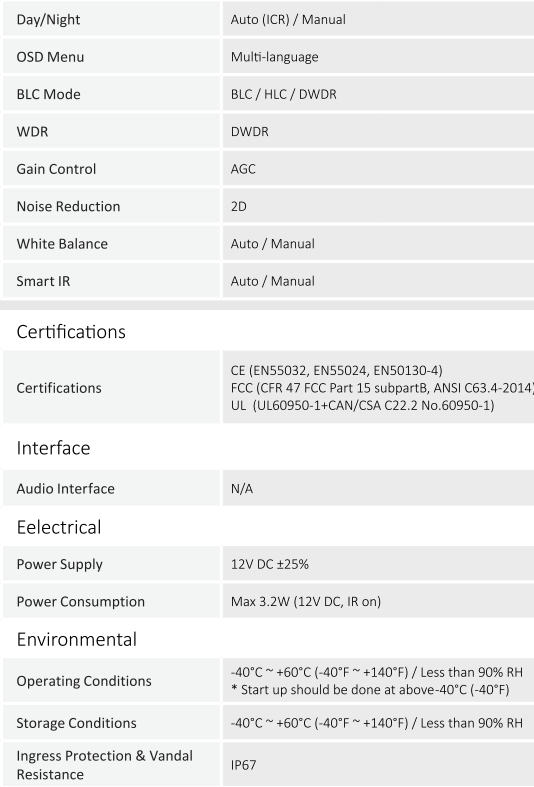Click Auto / Manual value beside Smart IR
This screenshot has height=787, width=534.
[x=273, y=281]
